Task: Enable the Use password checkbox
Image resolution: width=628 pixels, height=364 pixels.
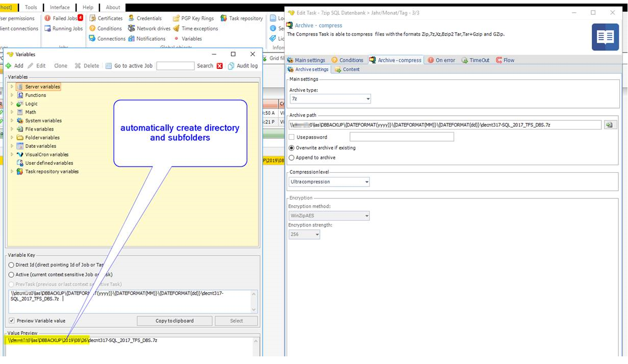Action: pyautogui.click(x=292, y=137)
